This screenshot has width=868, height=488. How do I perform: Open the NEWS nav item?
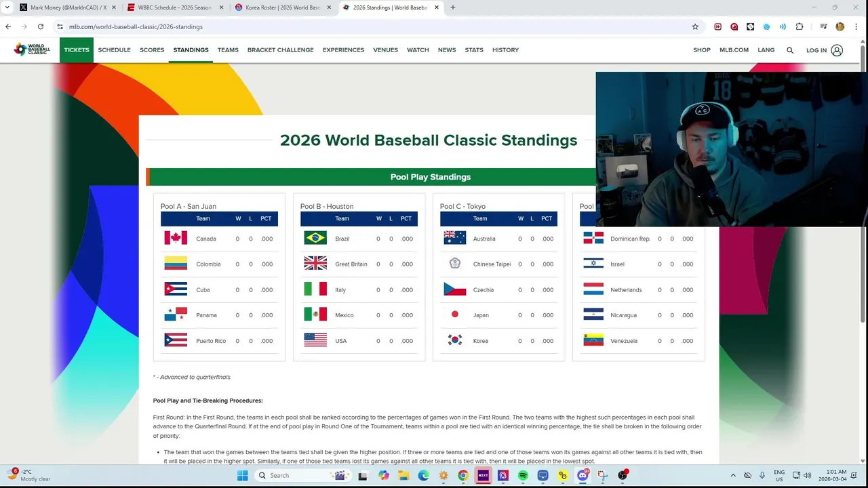pos(447,50)
